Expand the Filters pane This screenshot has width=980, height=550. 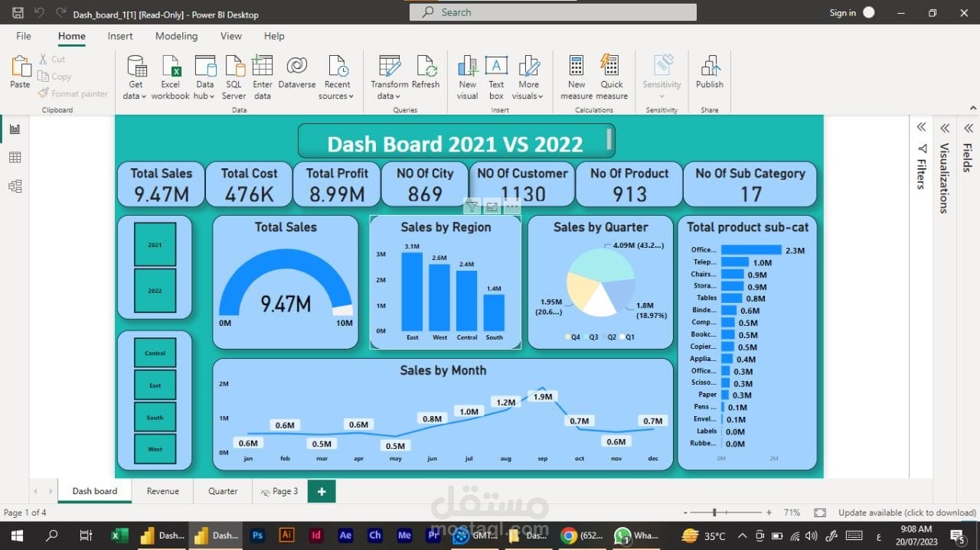[x=921, y=128]
